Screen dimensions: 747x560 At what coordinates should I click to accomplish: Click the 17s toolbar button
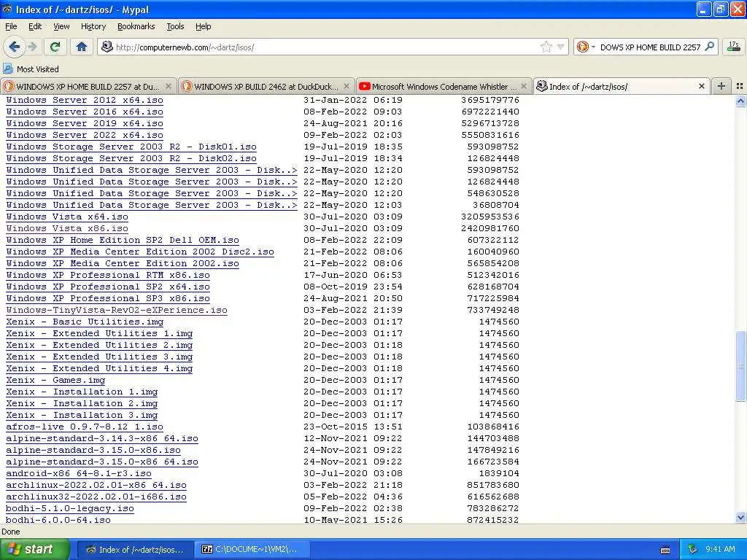point(734,47)
